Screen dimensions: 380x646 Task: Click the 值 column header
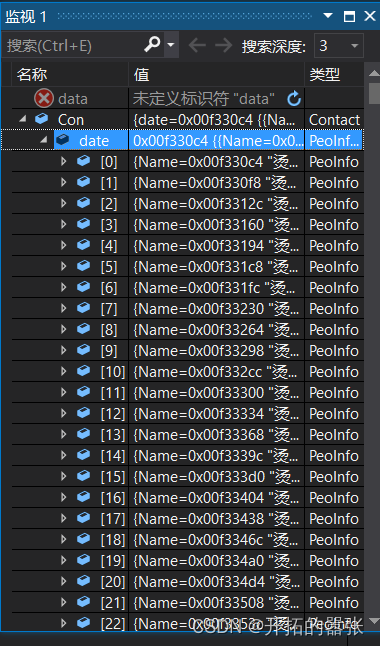click(x=217, y=75)
